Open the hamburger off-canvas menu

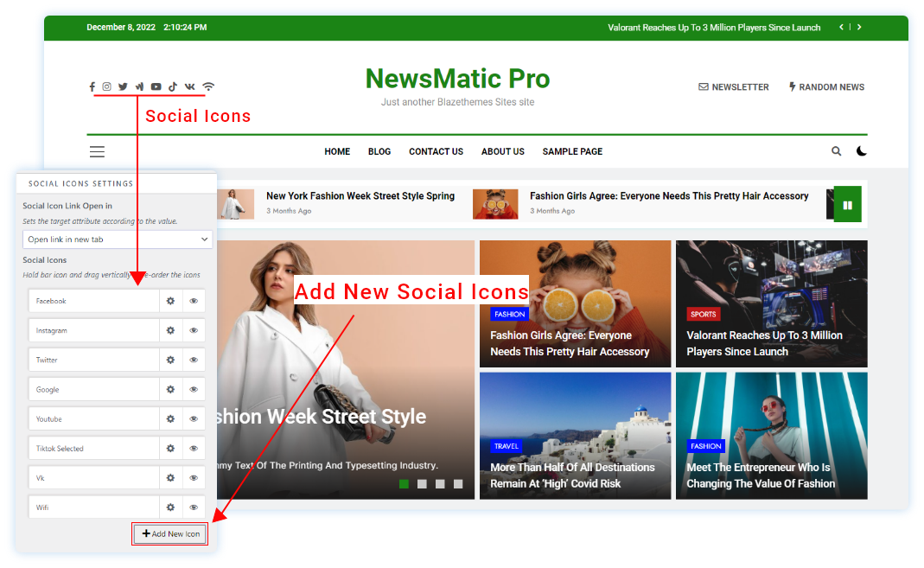click(x=97, y=151)
